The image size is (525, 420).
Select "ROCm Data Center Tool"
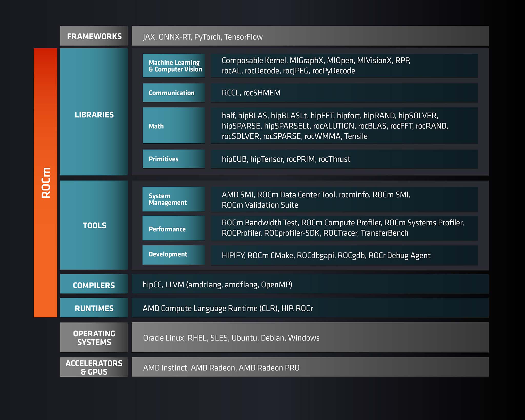click(296, 195)
